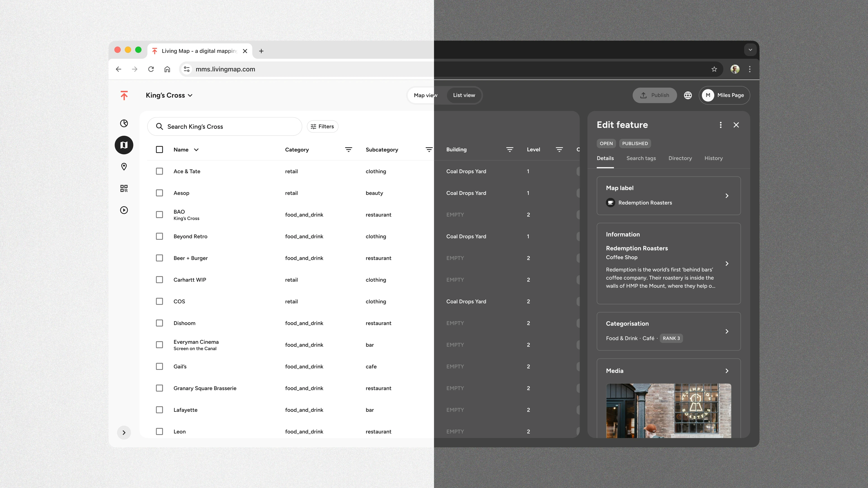Click Coal Drops Yard in COS row
This screenshot has height=488, width=868.
pyautogui.click(x=466, y=301)
